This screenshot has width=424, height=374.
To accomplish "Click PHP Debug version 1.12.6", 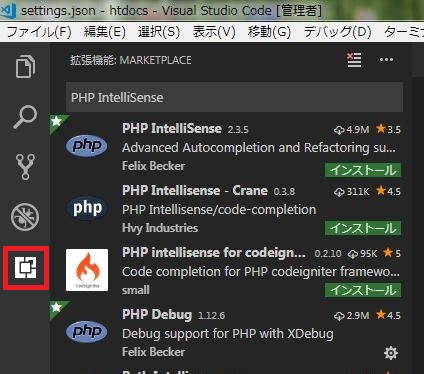I will tap(211, 315).
